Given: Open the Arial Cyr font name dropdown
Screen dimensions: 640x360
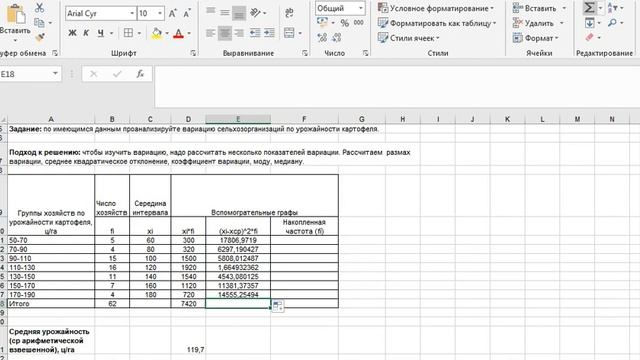Looking at the screenshot, I should coord(132,13).
